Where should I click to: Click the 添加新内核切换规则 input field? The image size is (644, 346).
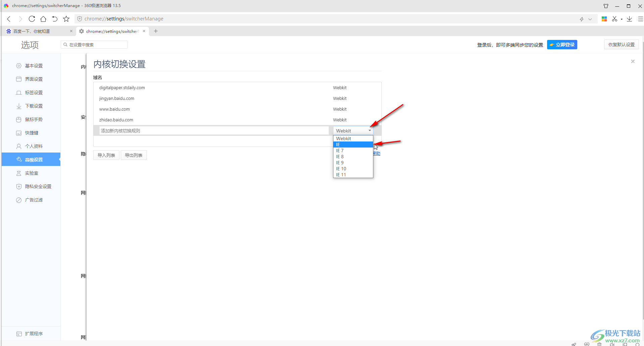pyautogui.click(x=214, y=131)
